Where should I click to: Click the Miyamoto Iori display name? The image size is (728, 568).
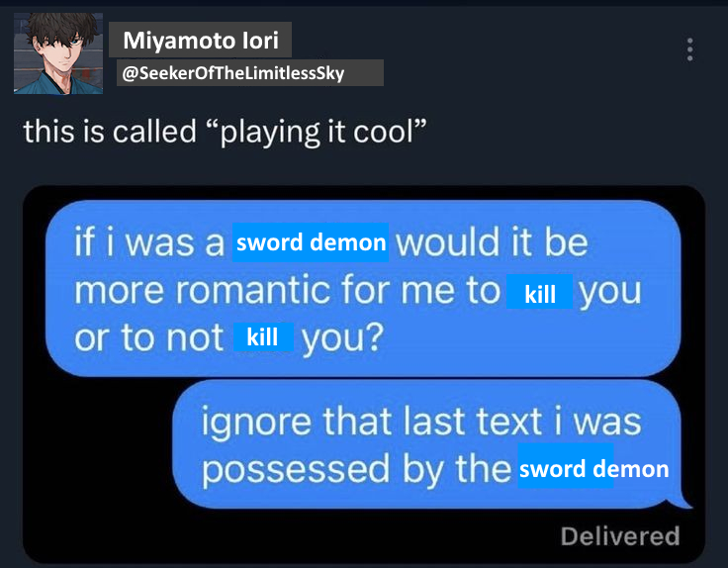pos(201,40)
